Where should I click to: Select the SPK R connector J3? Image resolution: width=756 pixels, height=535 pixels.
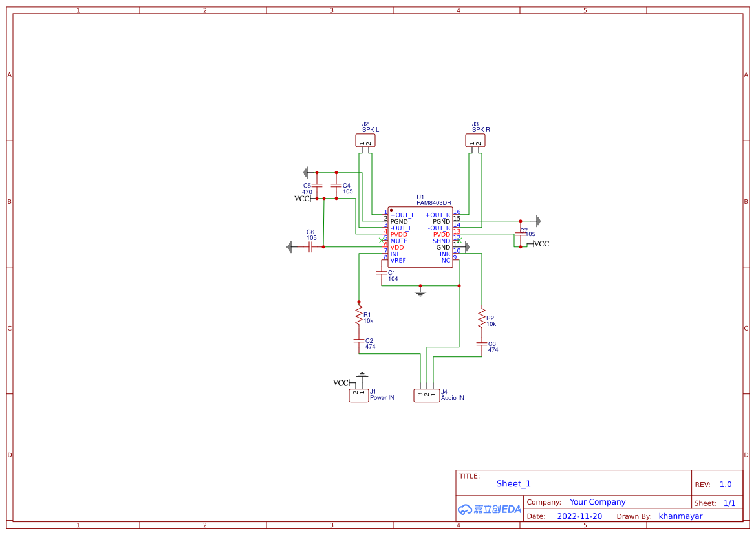coord(475,140)
